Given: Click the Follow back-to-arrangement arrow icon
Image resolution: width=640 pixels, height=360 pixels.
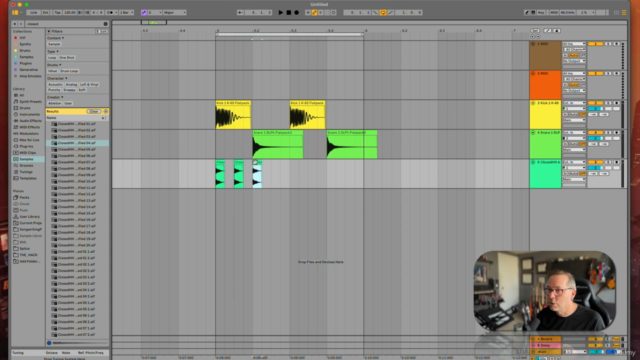Looking at the screenshot, I should tap(240, 13).
